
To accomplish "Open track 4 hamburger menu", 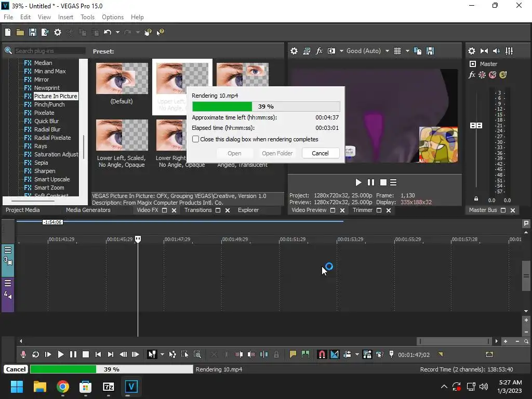I will pos(8,283).
